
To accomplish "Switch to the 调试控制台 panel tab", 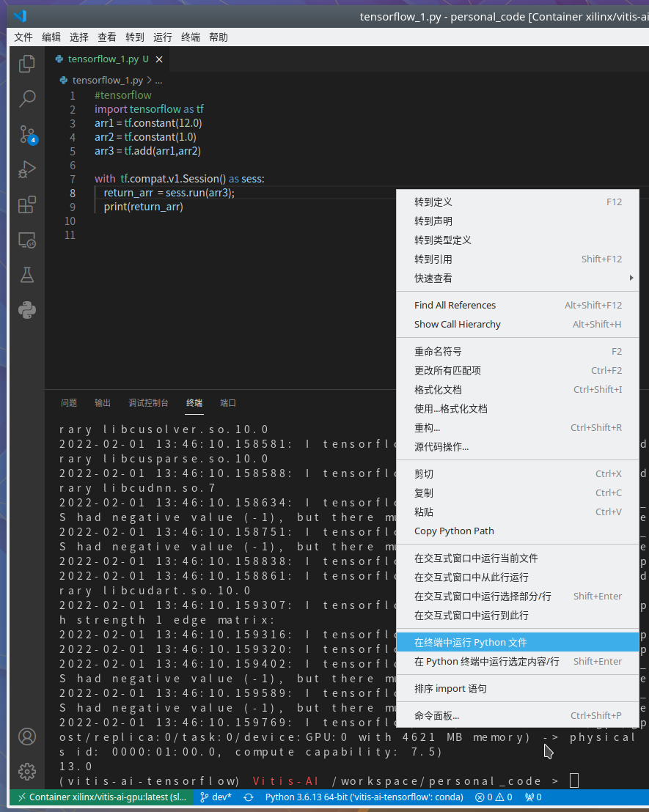I will coord(148,403).
